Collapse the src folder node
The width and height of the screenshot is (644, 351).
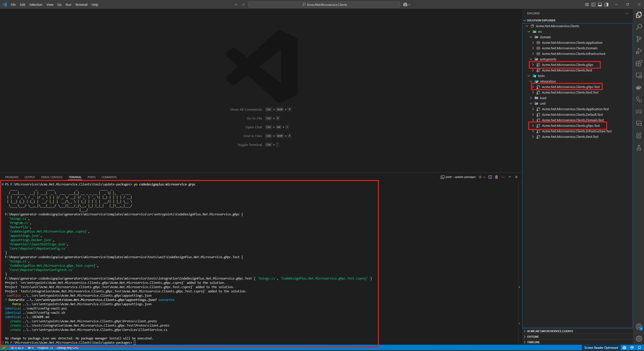[529, 31]
